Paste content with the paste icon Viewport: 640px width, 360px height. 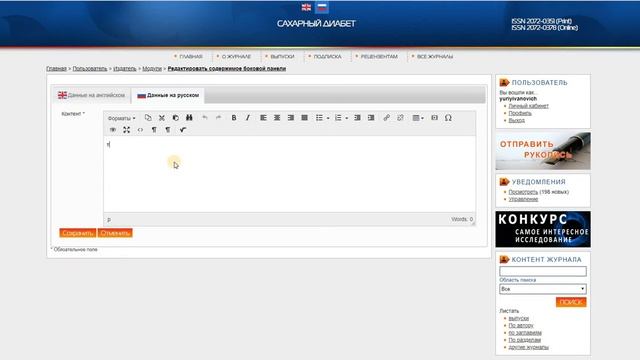pyautogui.click(x=176, y=118)
